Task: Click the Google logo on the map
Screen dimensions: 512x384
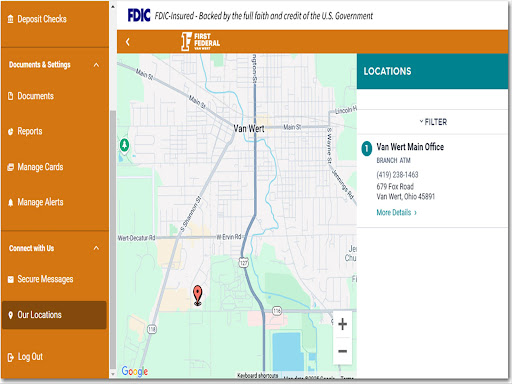Action: 135,371
